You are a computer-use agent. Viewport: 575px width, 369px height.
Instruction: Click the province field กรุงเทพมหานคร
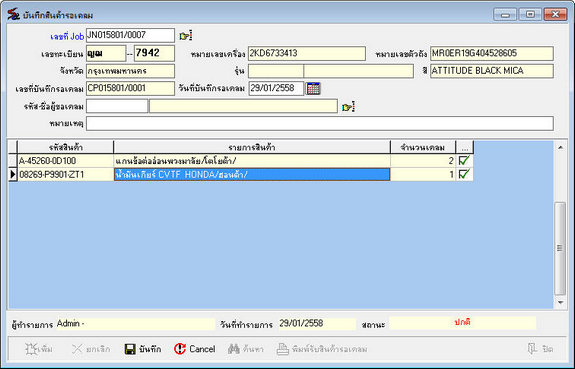pyautogui.click(x=130, y=71)
